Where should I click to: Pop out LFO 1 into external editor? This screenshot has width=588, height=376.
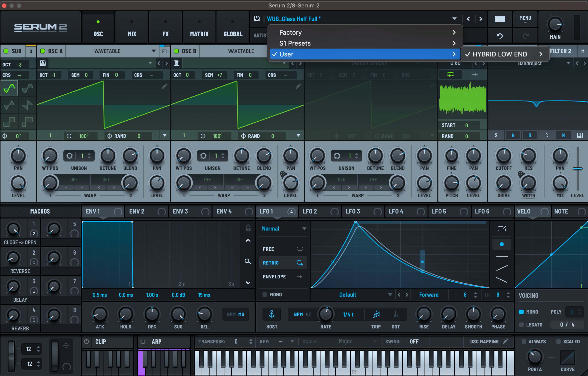[502, 229]
